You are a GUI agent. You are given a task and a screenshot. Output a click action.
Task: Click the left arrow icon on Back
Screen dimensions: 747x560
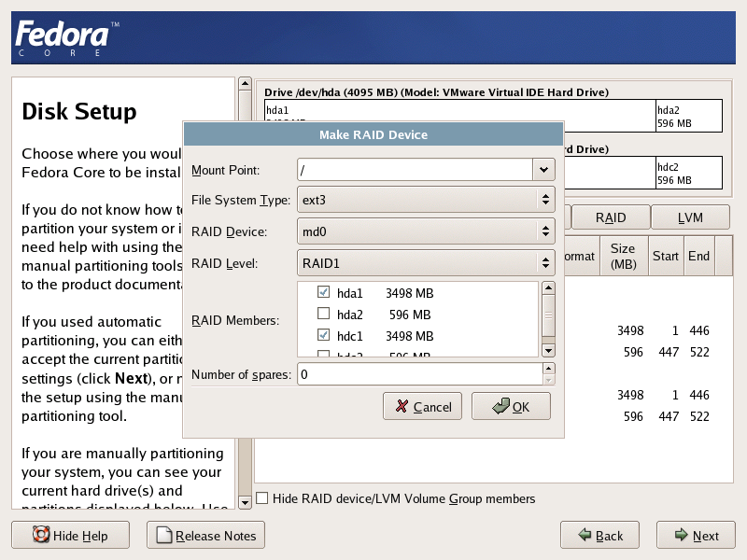[585, 535]
